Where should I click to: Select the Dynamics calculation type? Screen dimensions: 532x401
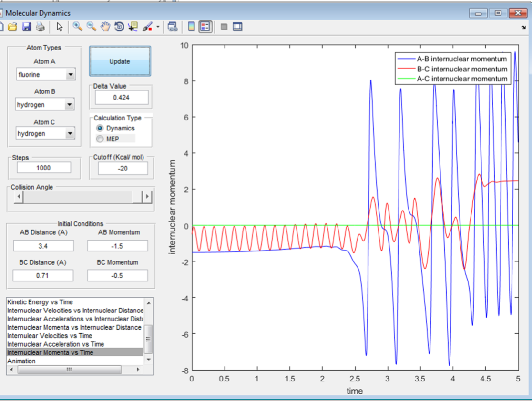coord(100,128)
